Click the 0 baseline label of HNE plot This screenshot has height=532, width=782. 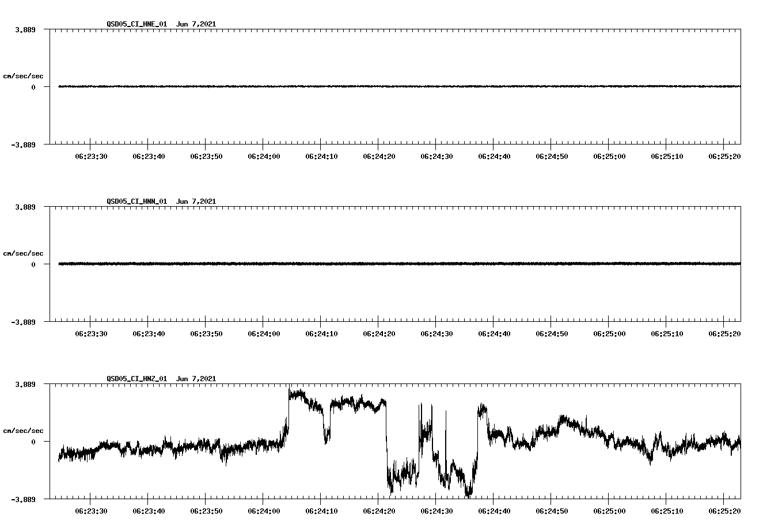(x=33, y=87)
